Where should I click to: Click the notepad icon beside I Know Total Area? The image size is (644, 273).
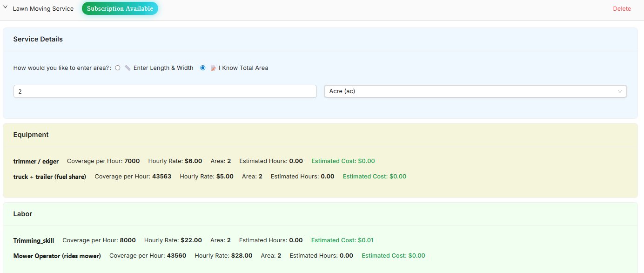[213, 68]
